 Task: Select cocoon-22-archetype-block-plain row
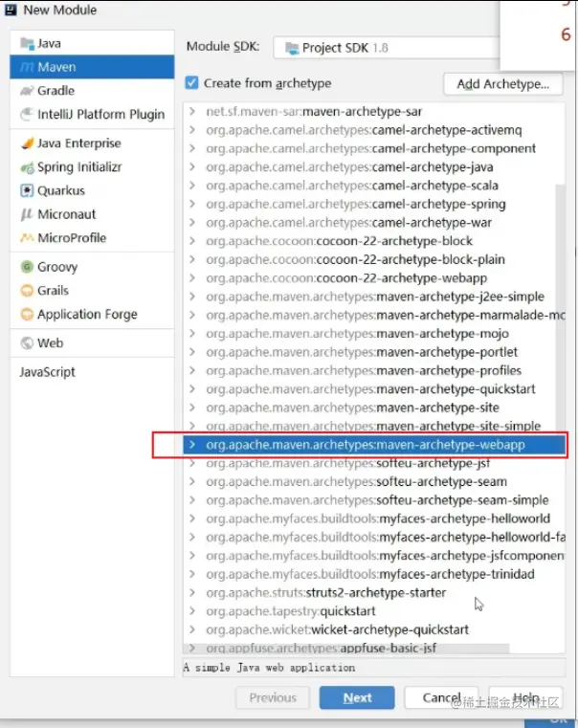click(x=374, y=259)
